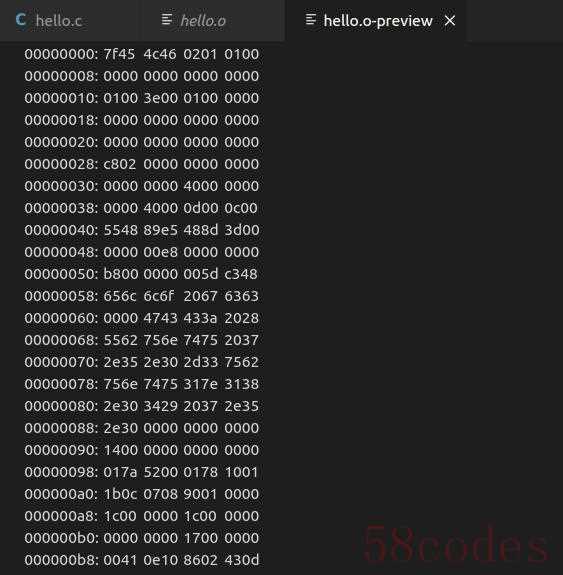Click hex value 017a at offset 00000098

120,472
